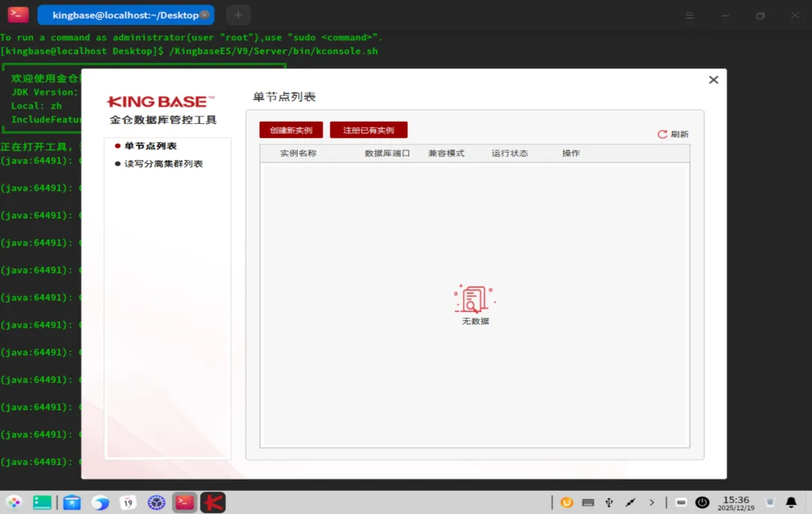Open the trash icon in the taskbar
Screen dimensions: 812x514
point(770,502)
